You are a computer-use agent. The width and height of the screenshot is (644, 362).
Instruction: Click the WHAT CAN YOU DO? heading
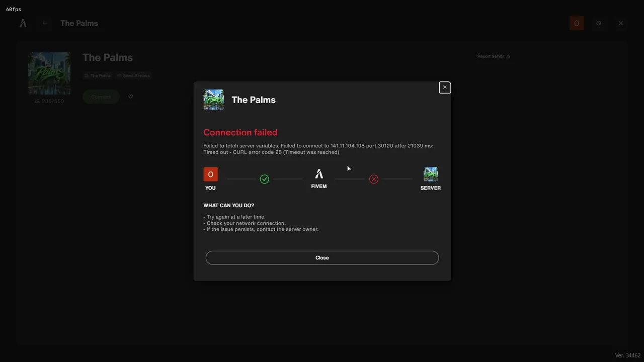(x=229, y=206)
